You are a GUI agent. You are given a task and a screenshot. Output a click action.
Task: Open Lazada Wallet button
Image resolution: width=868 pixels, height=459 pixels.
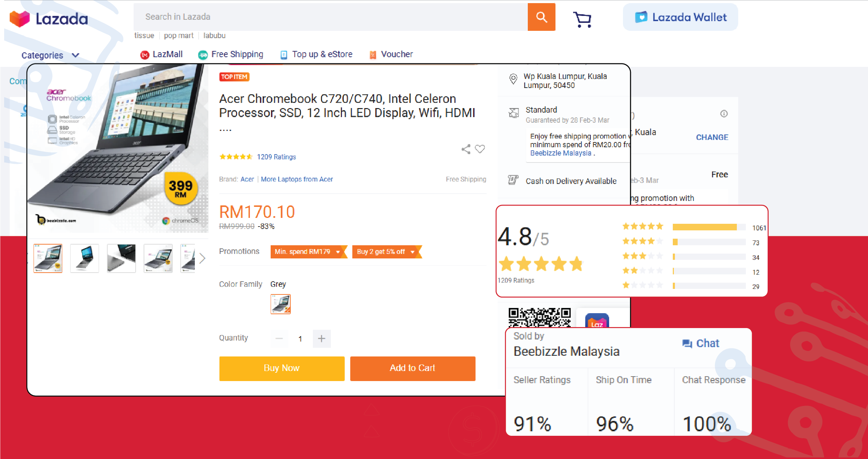(x=680, y=17)
